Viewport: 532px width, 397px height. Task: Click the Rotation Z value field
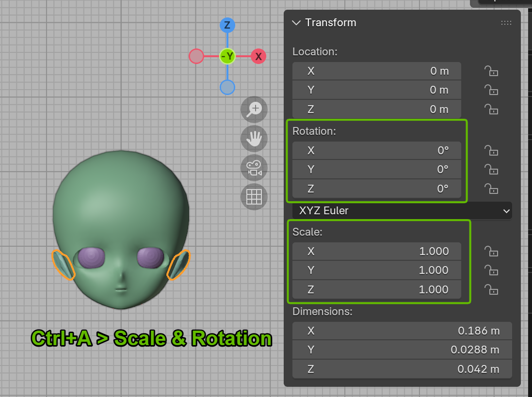[377, 189]
